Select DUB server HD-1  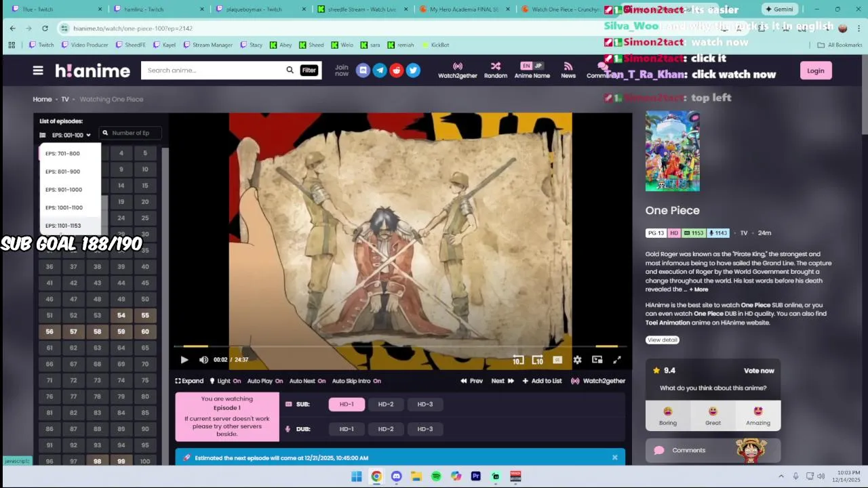347,429
